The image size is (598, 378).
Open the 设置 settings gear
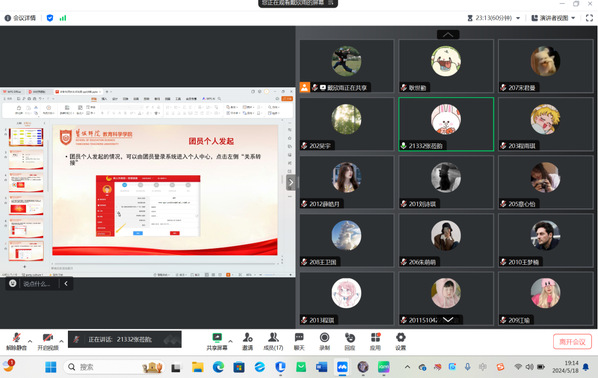pos(400,341)
